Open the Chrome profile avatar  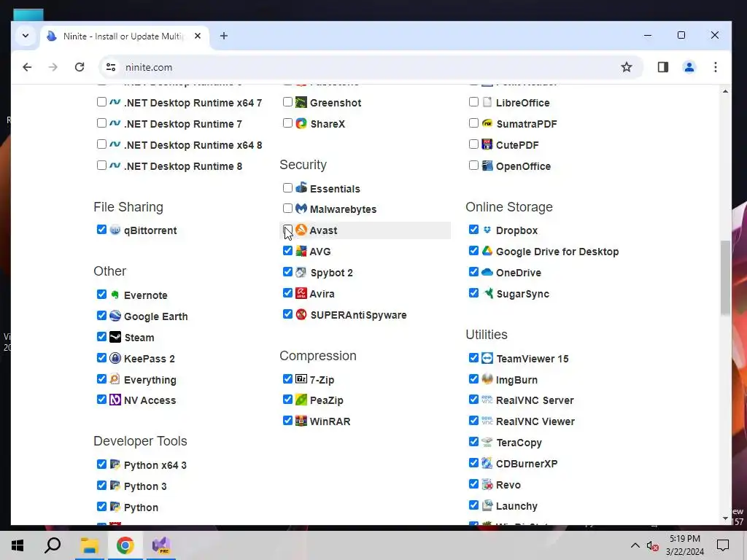click(689, 67)
